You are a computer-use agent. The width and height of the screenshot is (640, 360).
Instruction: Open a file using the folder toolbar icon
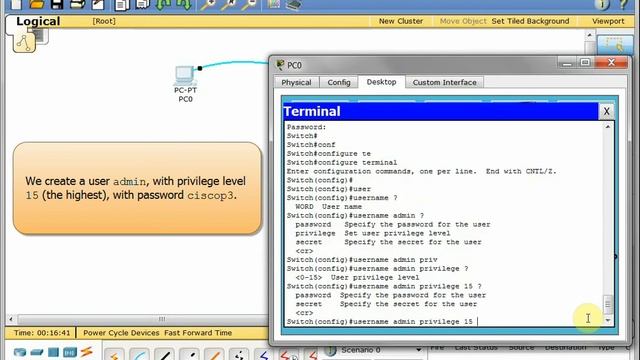[37, 4]
